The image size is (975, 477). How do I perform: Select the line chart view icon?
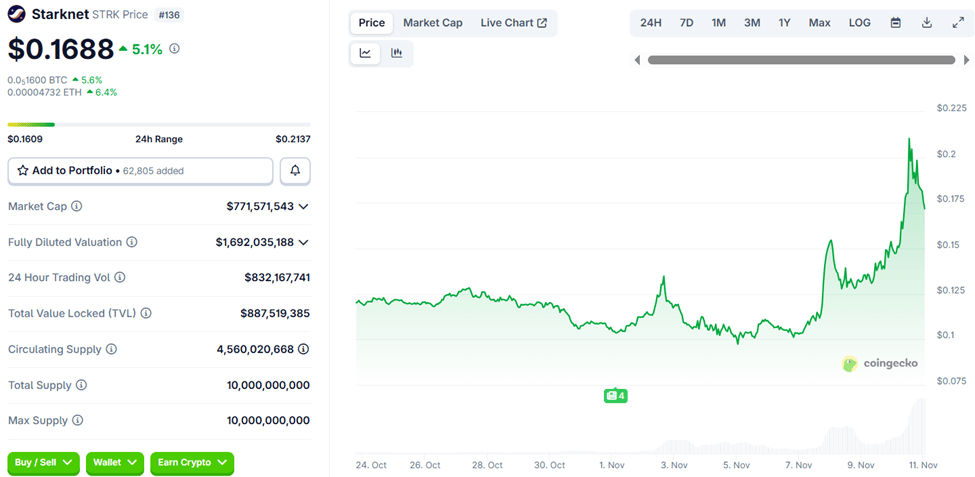click(x=366, y=53)
